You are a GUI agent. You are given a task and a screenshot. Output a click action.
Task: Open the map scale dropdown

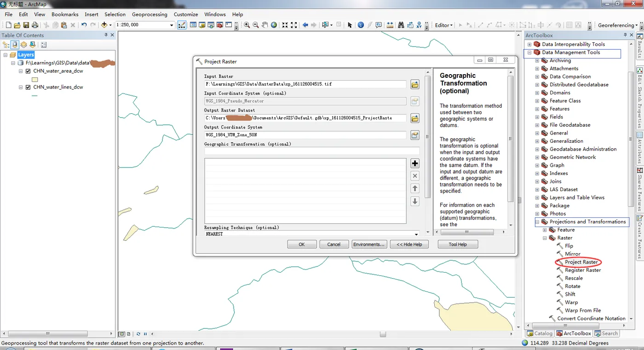coord(172,25)
